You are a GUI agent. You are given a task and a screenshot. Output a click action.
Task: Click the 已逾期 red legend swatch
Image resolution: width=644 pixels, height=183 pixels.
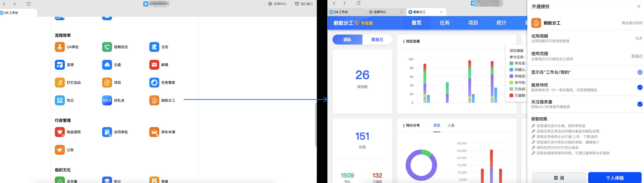pos(511,95)
